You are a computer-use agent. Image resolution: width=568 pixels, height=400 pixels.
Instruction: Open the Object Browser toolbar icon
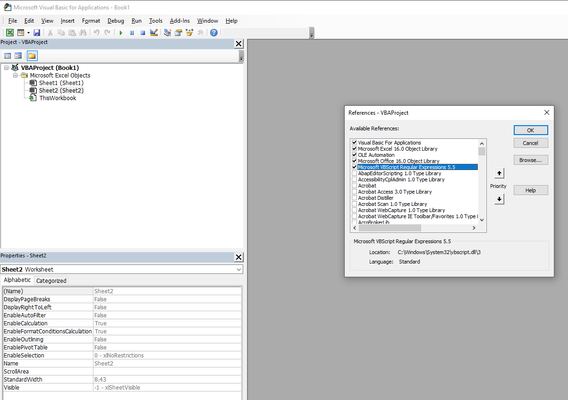(x=189, y=33)
